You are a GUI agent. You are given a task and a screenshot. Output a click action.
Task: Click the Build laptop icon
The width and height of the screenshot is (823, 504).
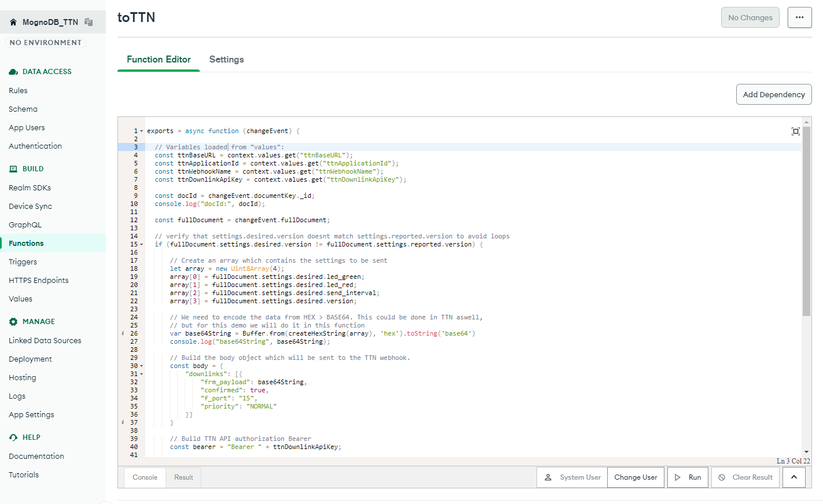pos(13,169)
